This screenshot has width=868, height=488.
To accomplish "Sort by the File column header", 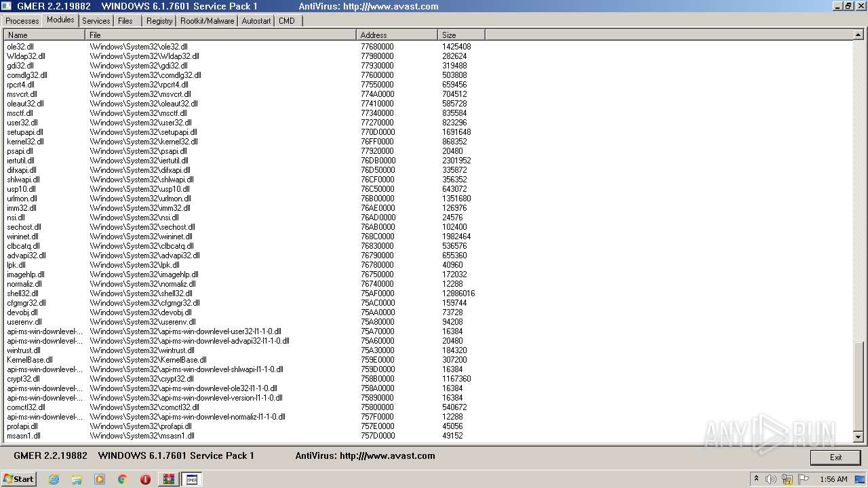I will tap(221, 35).
